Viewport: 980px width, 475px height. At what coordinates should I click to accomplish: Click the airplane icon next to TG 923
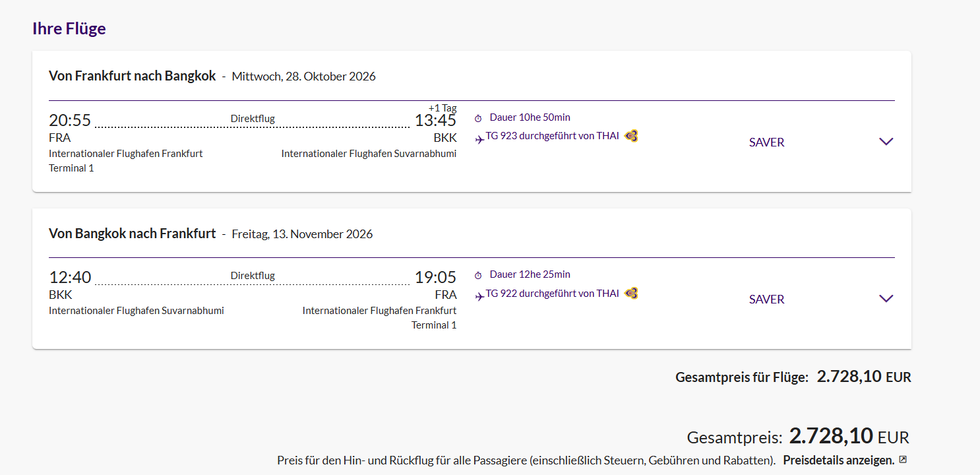coord(479,139)
